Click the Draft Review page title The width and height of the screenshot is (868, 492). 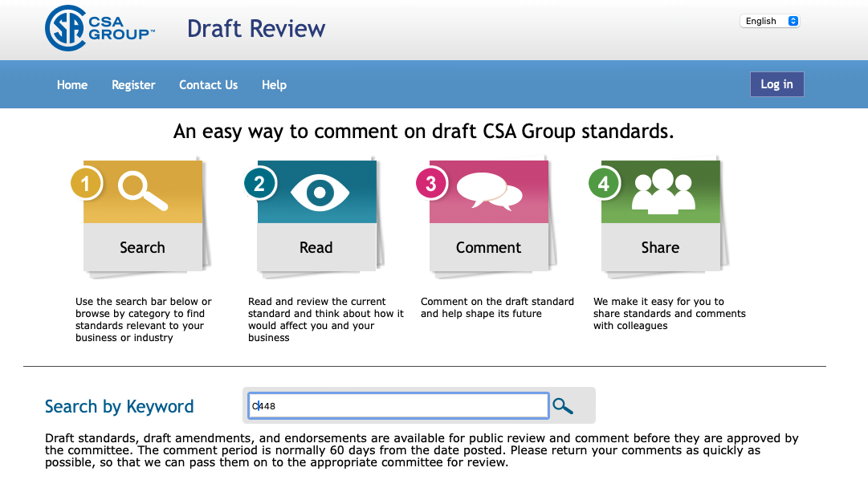tap(256, 29)
